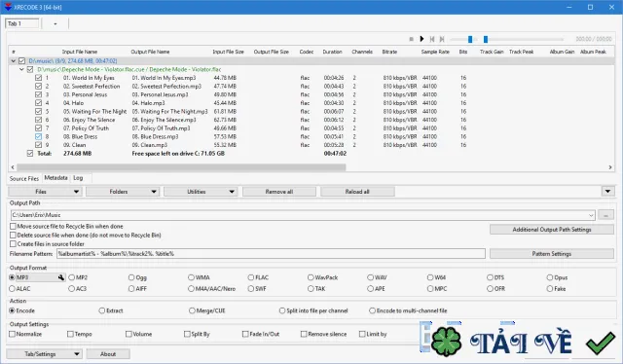
Task: Click the horizontal scrollbar of file list
Action: click(x=181, y=167)
